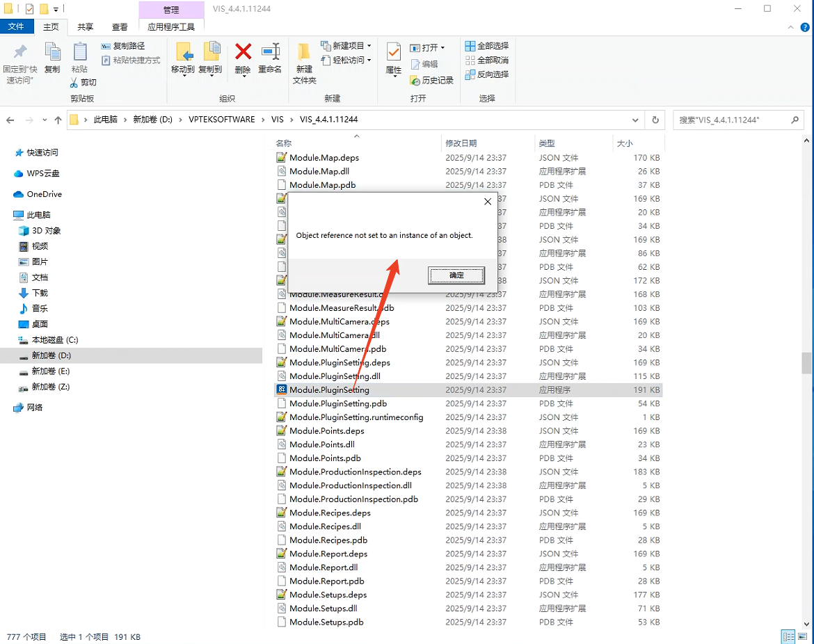Click the Invert Selection option

pyautogui.click(x=486, y=74)
